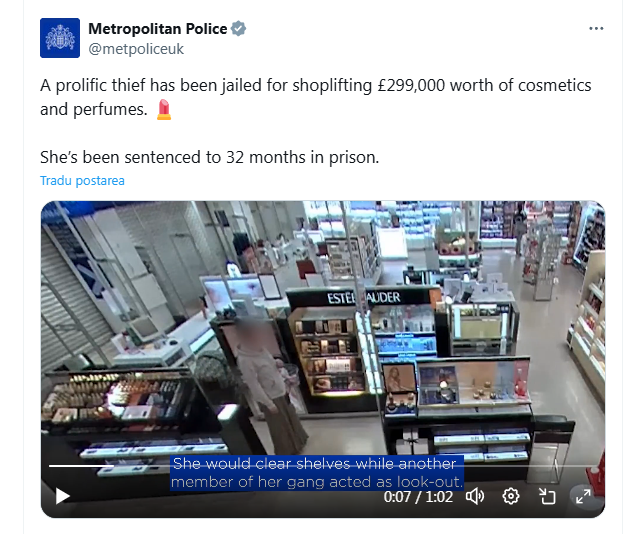Click the video caption subtitle text
The image size is (627, 534).
click(x=317, y=473)
